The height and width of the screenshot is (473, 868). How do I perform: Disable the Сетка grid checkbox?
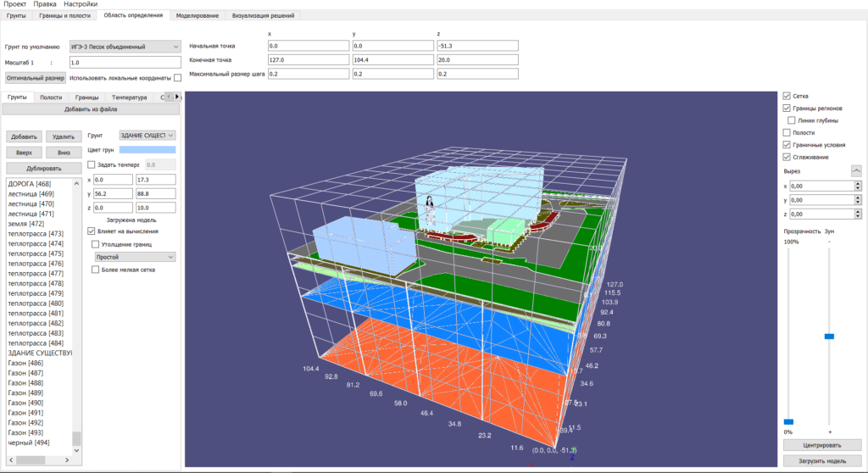click(787, 96)
